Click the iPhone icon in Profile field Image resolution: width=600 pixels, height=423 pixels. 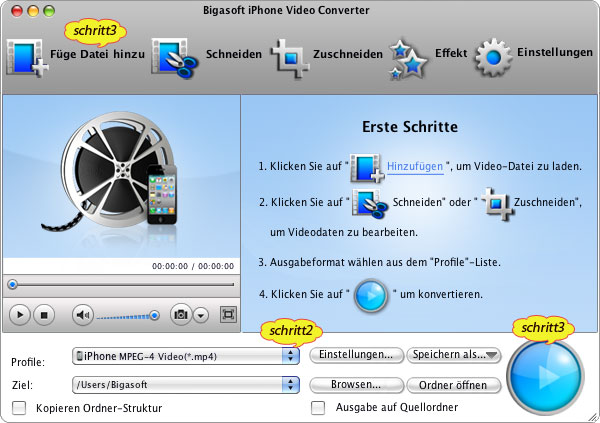pos(79,356)
